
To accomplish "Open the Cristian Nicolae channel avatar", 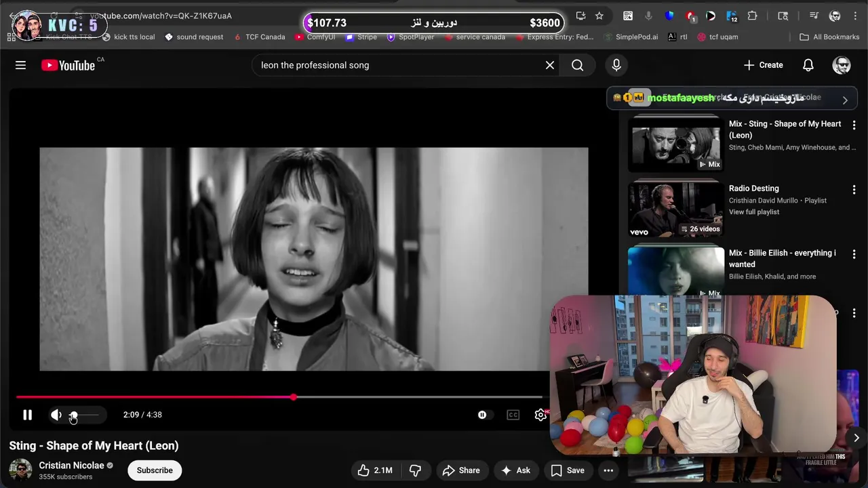I will [20, 470].
